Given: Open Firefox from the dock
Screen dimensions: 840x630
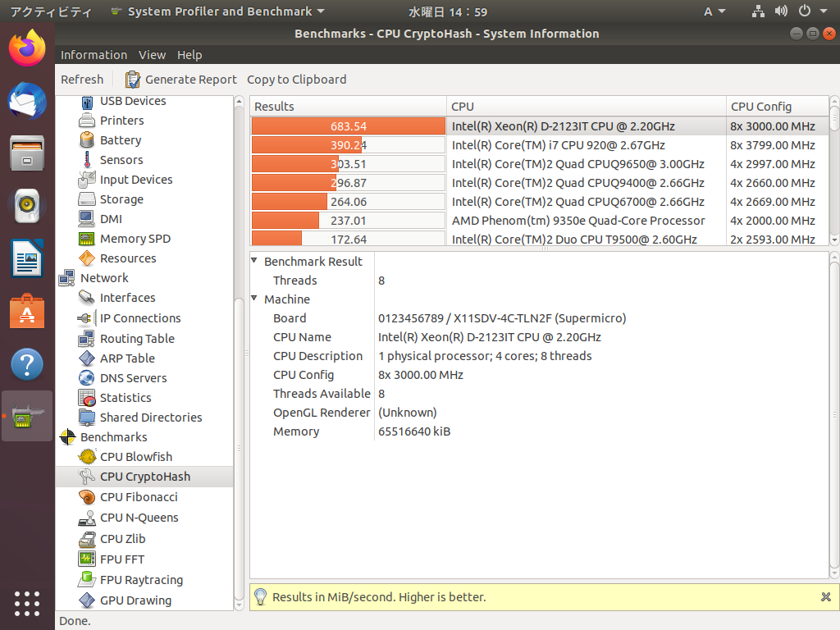Looking at the screenshot, I should [x=27, y=48].
